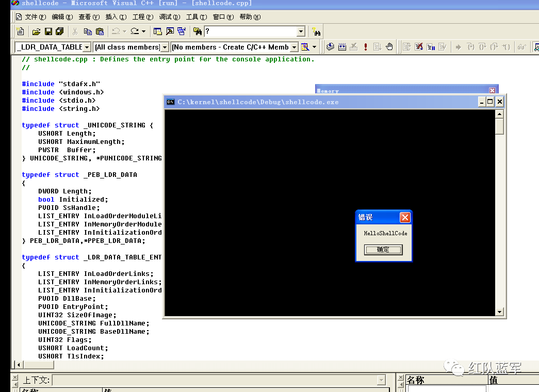Viewport: 539px width, 392px height.
Task: Click the Step Into braces icon
Action: [470, 47]
